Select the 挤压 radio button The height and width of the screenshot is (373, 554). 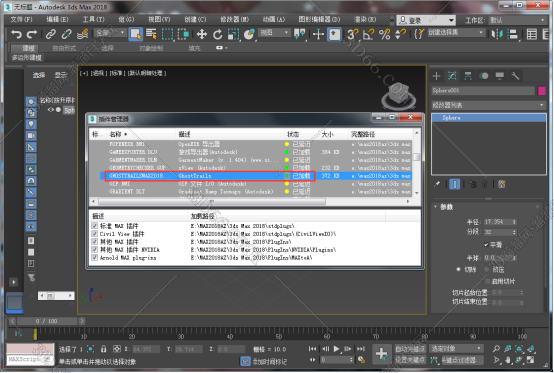tap(487, 270)
